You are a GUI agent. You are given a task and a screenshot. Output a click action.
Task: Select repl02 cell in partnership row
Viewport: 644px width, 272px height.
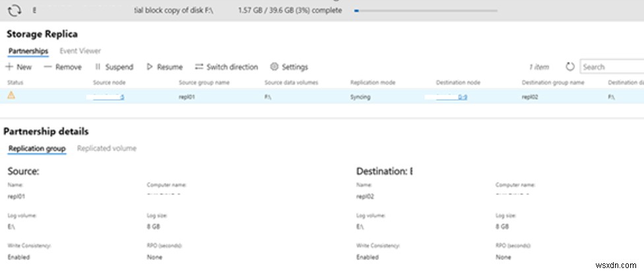530,98
